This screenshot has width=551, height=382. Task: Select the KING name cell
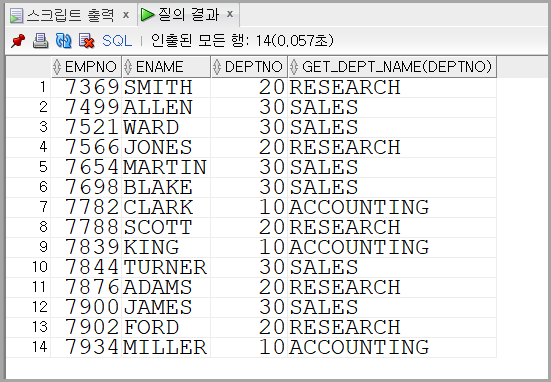(x=166, y=247)
